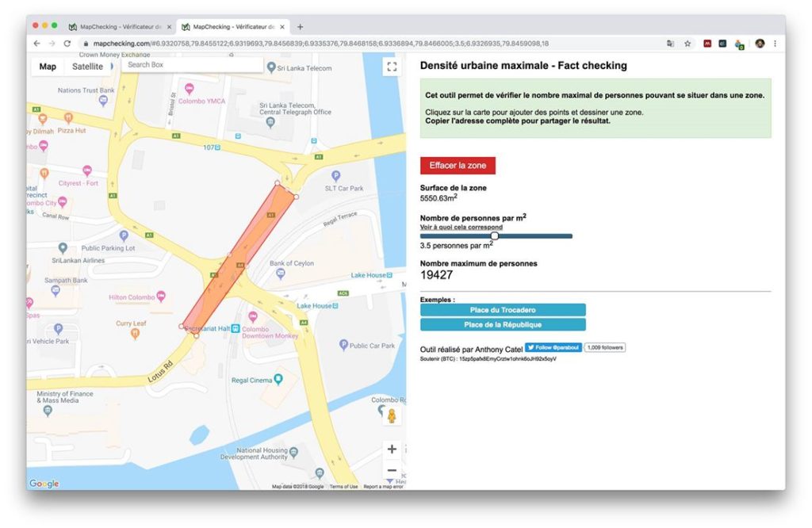Click the 1,009 followers count
Screen dimensions: 812x528
(605, 347)
